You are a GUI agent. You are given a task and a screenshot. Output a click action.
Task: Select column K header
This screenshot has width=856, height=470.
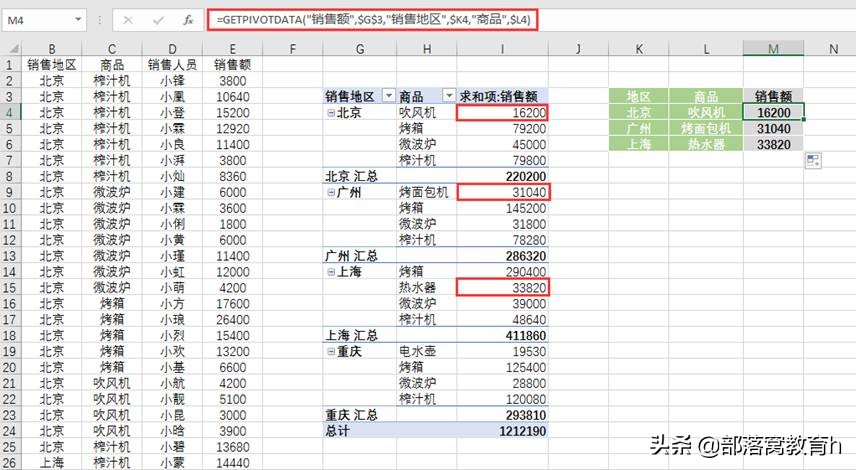tap(639, 49)
